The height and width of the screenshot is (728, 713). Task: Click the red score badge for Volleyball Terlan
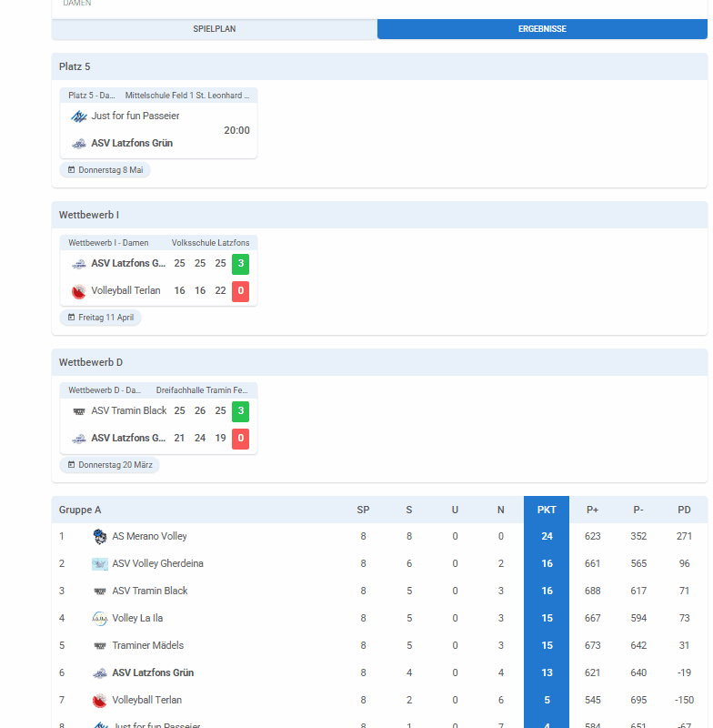pyautogui.click(x=240, y=291)
